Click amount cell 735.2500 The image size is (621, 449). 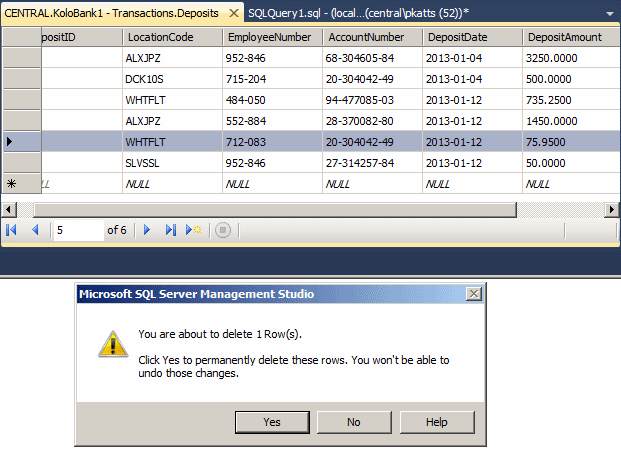pyautogui.click(x=571, y=100)
